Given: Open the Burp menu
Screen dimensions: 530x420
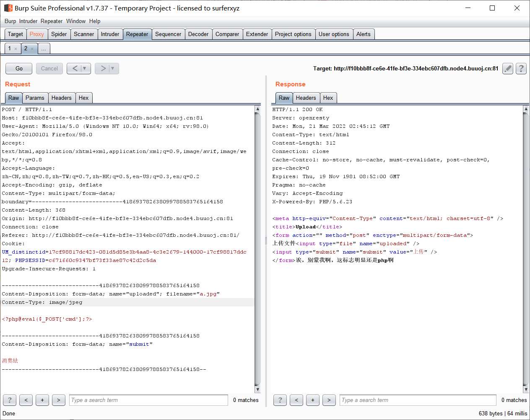Looking at the screenshot, I should [x=10, y=21].
